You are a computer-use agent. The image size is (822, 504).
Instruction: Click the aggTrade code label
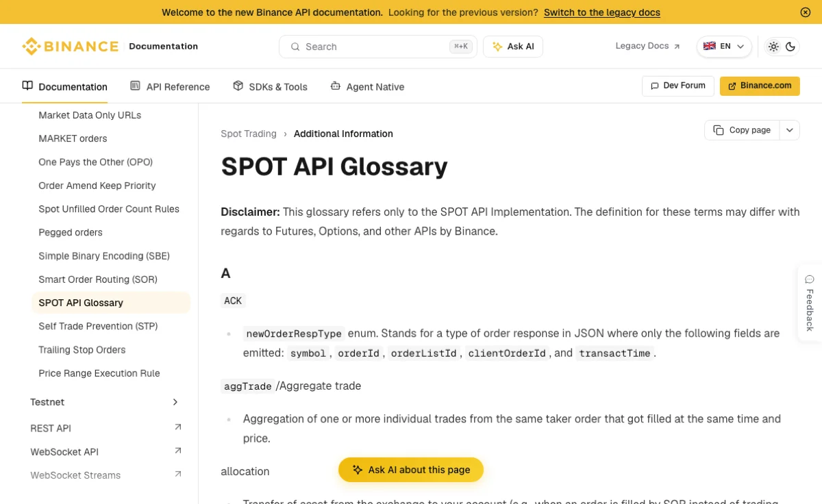click(x=248, y=386)
